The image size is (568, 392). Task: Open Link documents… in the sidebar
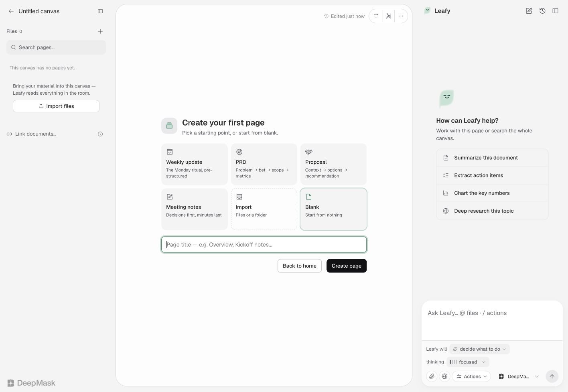coord(32,134)
